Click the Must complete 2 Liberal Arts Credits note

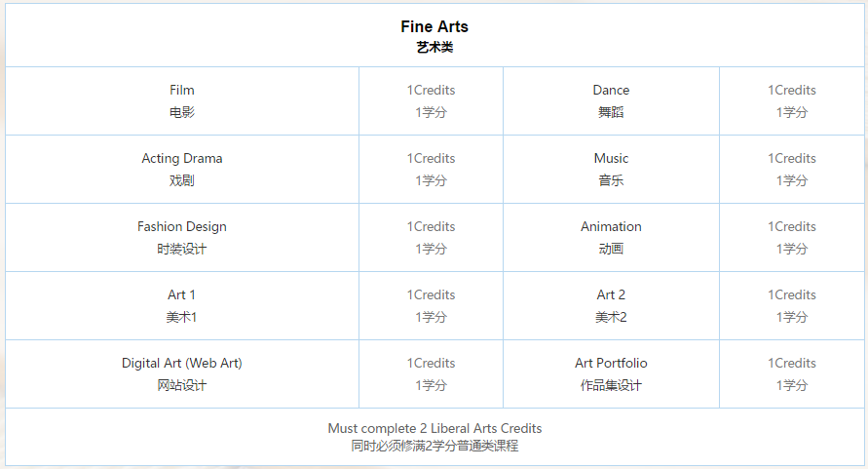434,429
